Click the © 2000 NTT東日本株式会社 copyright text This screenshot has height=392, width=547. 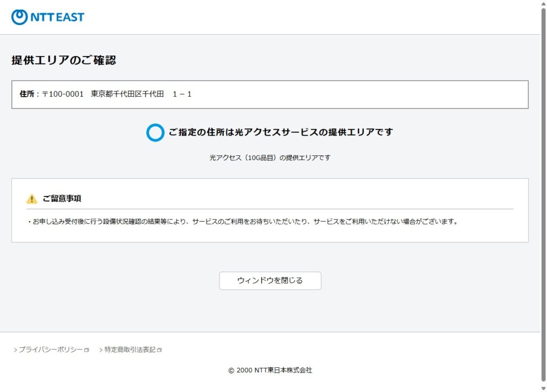270,371
